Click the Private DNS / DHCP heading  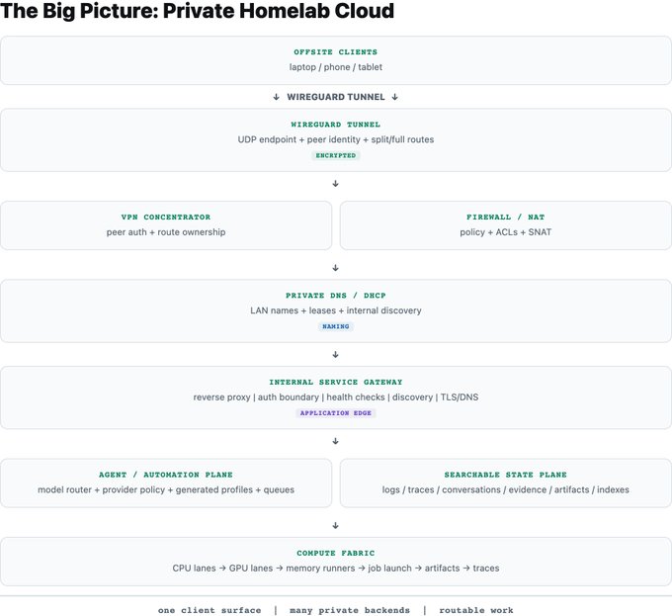point(336,296)
